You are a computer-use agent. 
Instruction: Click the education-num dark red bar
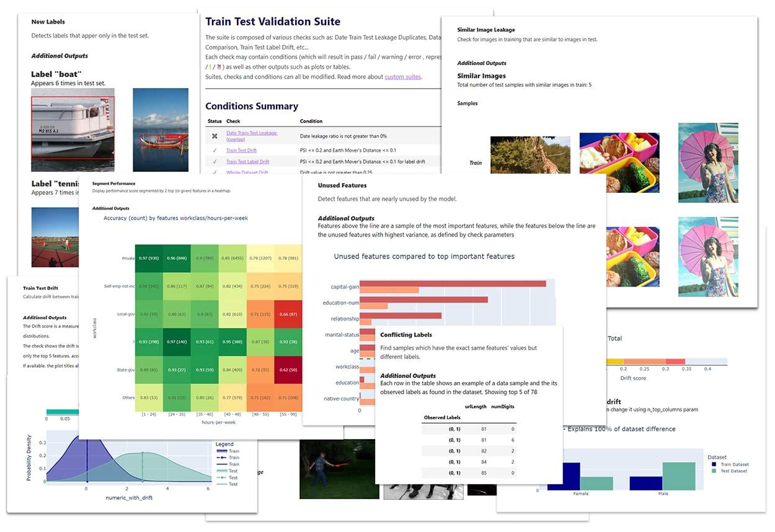423,299
